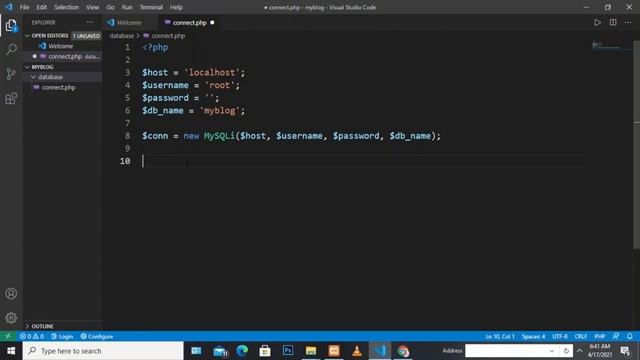The image size is (640, 360).
Task: Open the File menu
Action: pyautogui.click(x=24, y=7)
